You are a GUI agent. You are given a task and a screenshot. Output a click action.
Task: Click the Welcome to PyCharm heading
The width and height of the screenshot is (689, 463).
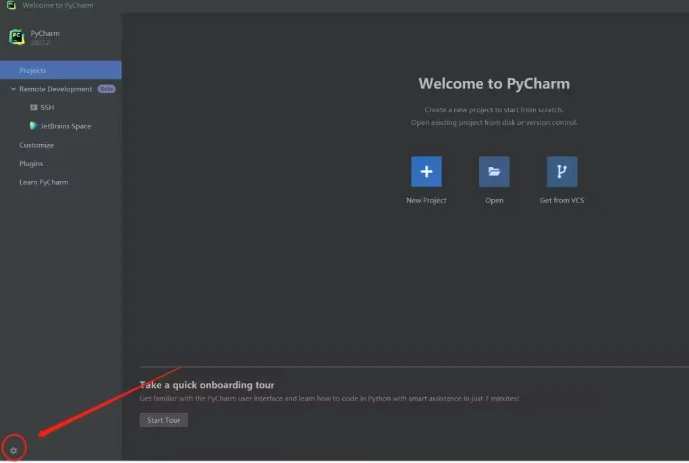tap(494, 83)
